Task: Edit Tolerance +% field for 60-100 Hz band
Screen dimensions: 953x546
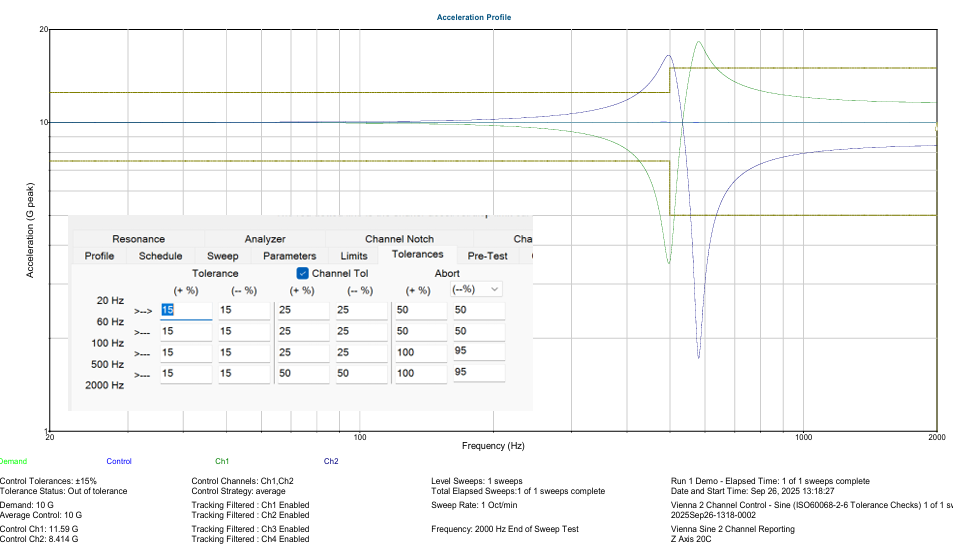Action: [186, 331]
